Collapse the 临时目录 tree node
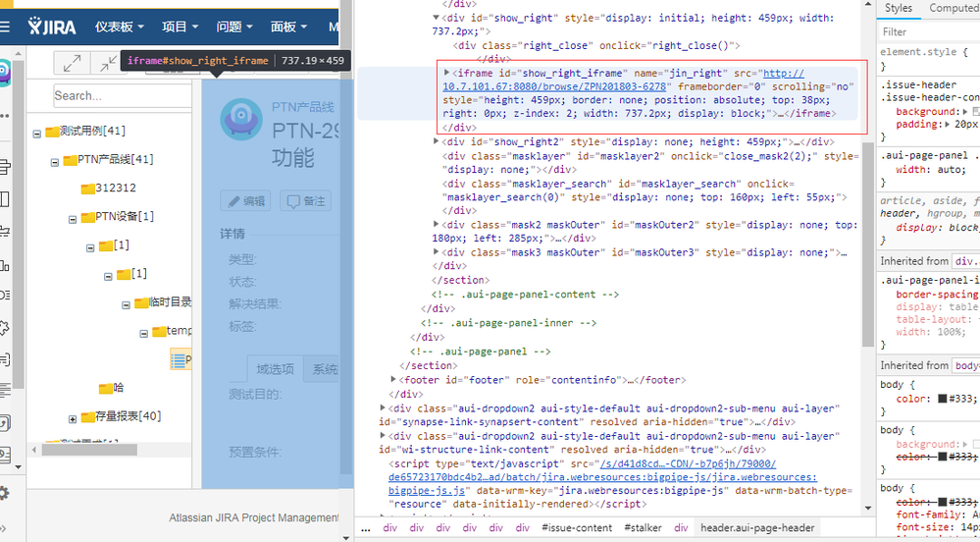Image resolution: width=980 pixels, height=542 pixels. coord(126,305)
